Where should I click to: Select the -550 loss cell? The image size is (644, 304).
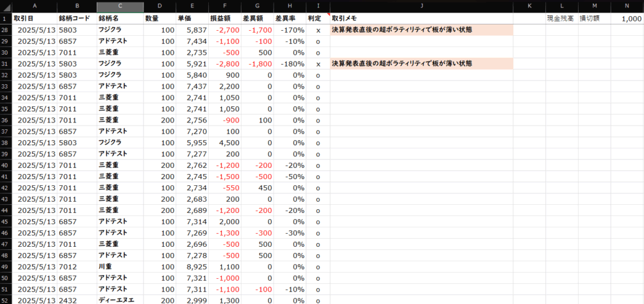coord(225,188)
